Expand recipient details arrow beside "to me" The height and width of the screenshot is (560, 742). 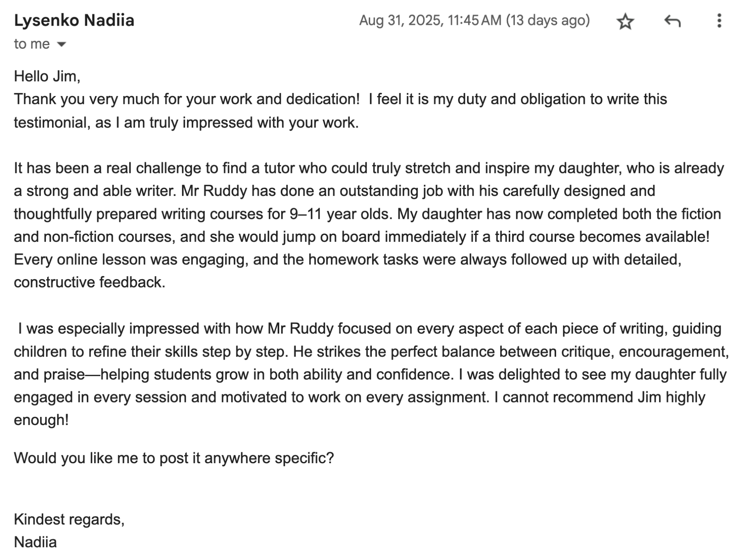pos(61,44)
